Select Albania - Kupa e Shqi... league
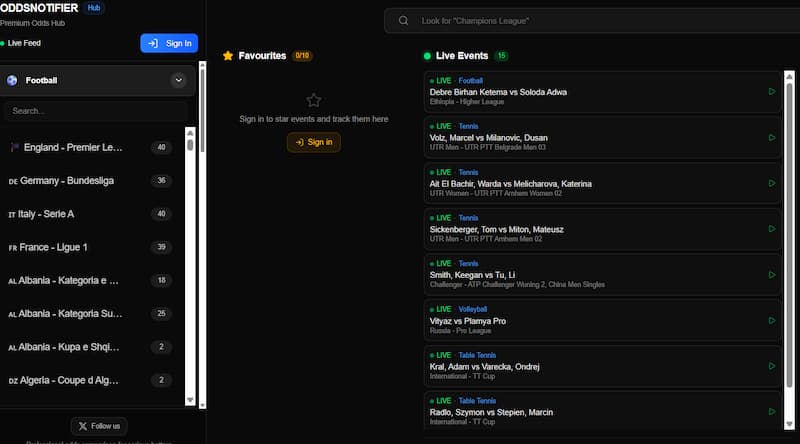800x444 pixels. pos(92,347)
